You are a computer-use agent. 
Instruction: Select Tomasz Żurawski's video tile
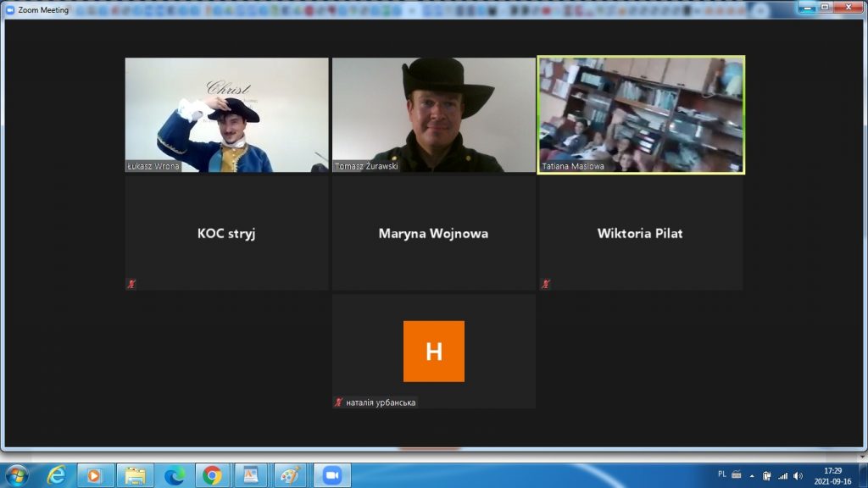coord(433,114)
